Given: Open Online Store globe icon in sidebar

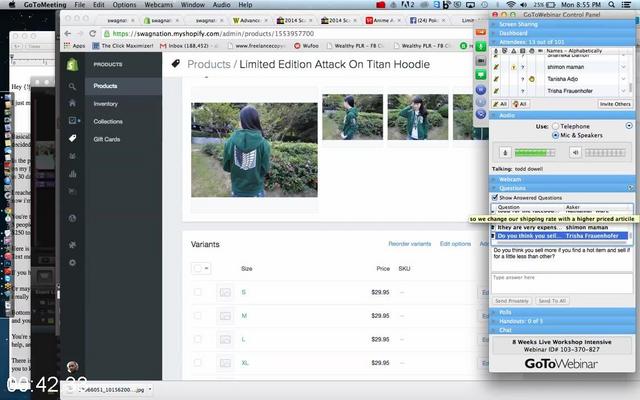Looking at the screenshot, I should 72,218.
